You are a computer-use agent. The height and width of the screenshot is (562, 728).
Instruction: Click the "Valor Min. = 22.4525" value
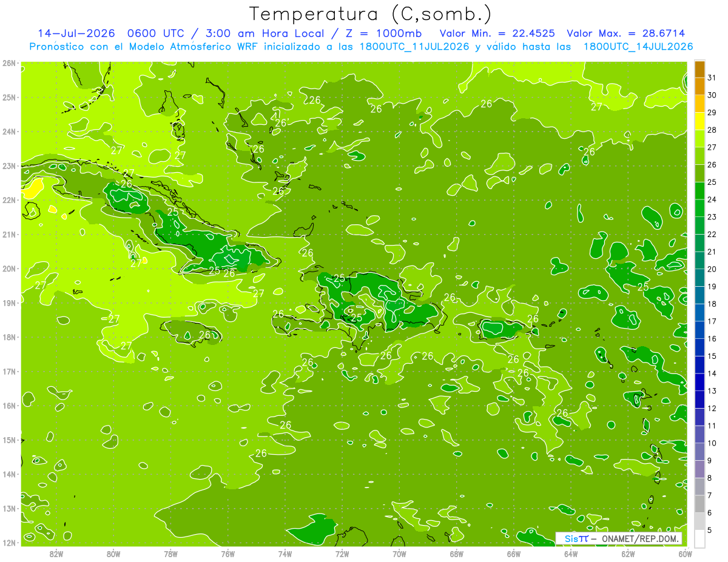(x=497, y=33)
